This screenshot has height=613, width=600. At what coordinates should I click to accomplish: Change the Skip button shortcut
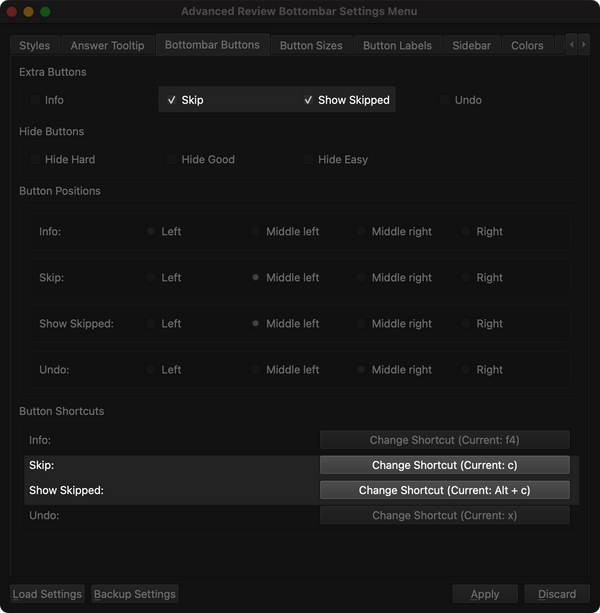pyautogui.click(x=444, y=465)
